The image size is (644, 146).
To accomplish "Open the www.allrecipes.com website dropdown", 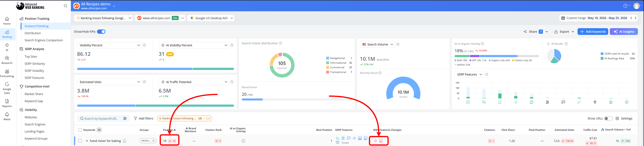I will click(160, 18).
